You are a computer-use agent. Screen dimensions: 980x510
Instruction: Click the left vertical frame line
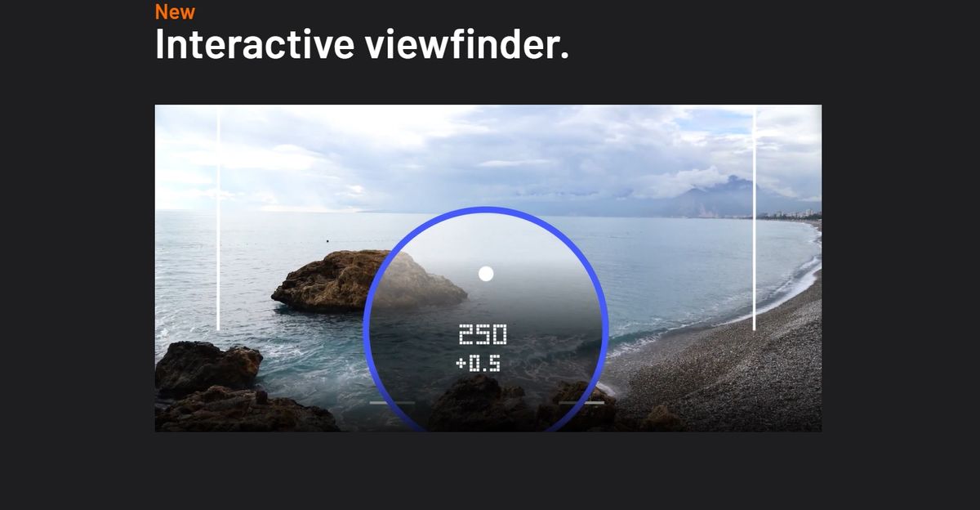[x=218, y=219]
